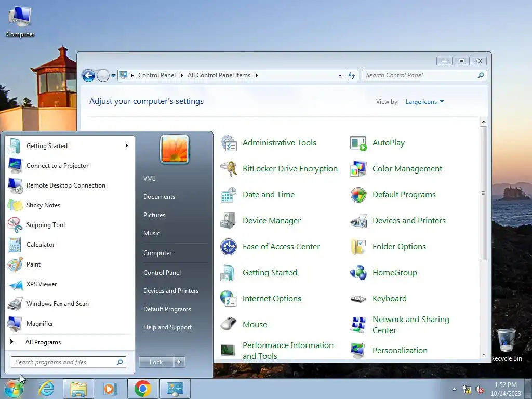The width and height of the screenshot is (532, 399).
Task: Open Color Management icon
Action: [x=358, y=169]
